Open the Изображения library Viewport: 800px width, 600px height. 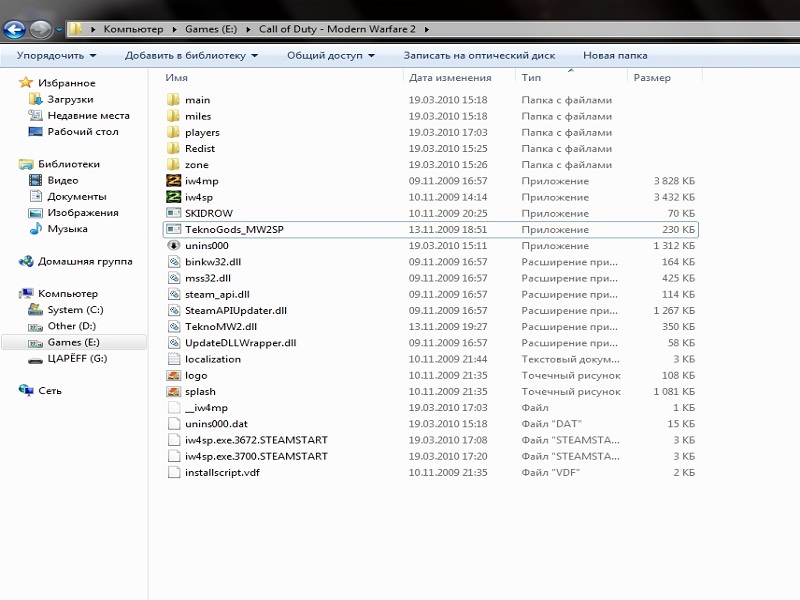83,213
